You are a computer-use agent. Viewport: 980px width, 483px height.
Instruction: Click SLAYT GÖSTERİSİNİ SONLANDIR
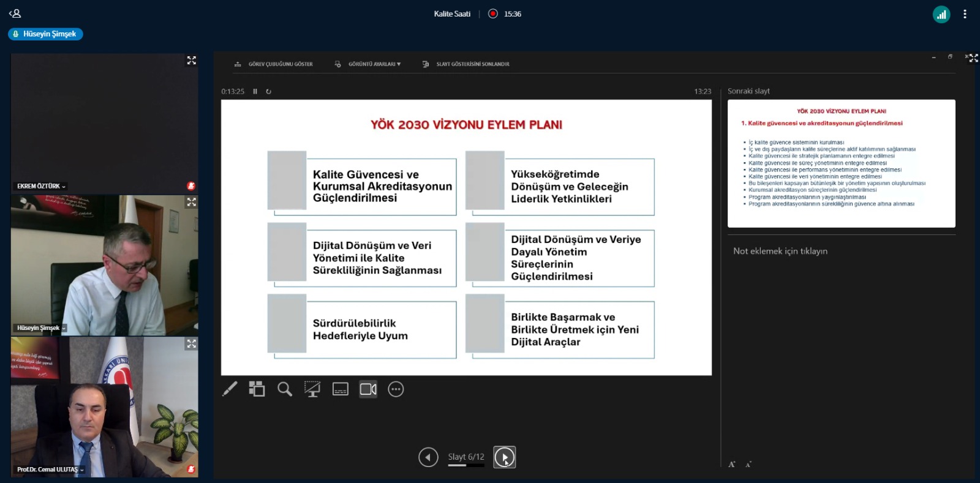[466, 64]
